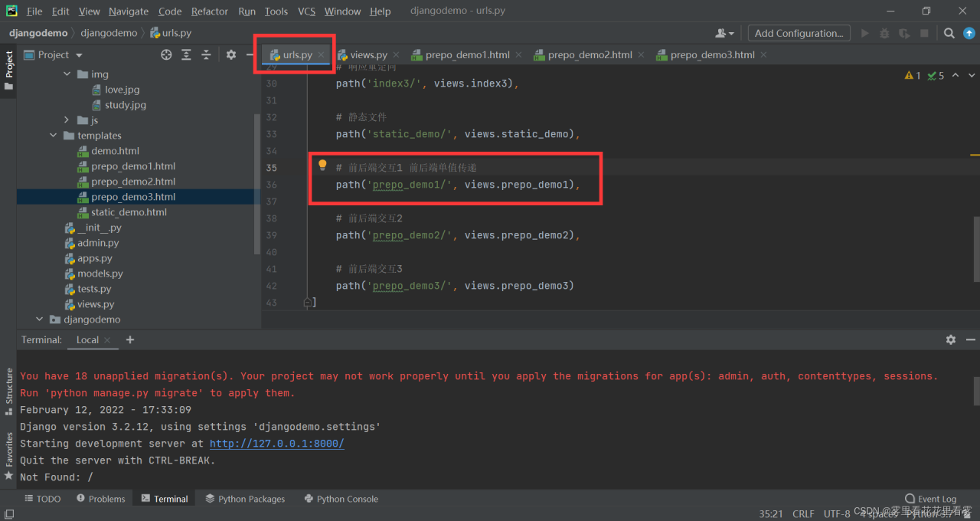This screenshot has height=521, width=980.
Task: Click the Select Opened File locate icon
Action: 166,54
